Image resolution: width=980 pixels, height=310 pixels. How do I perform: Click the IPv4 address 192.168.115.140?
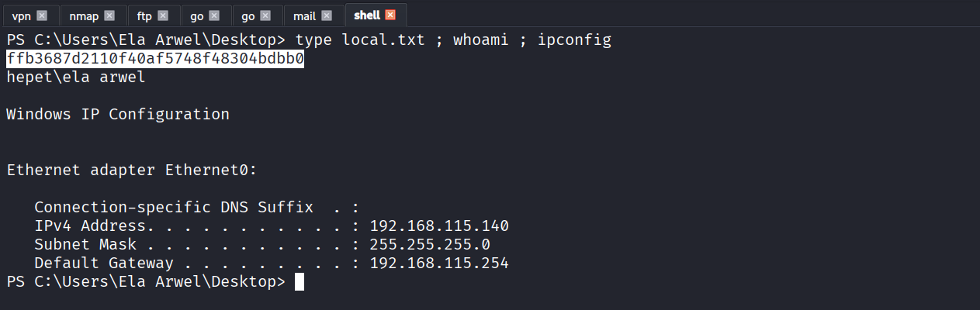click(439, 226)
